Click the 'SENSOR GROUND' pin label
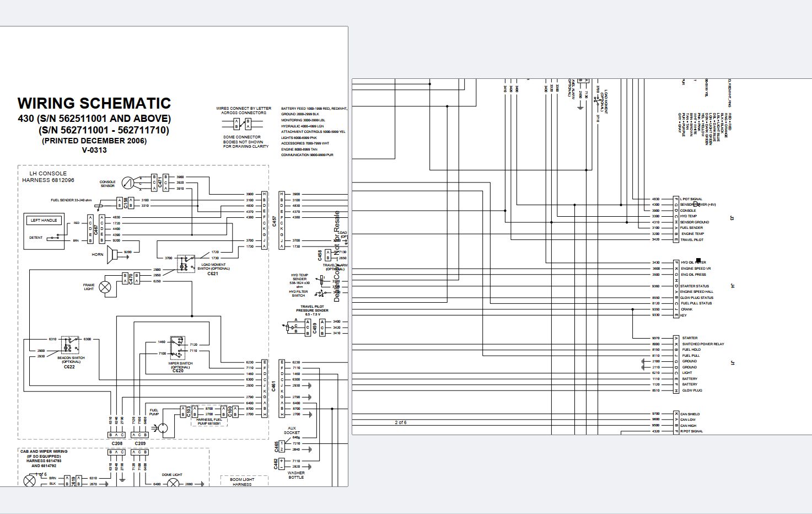812x514 pixels. (x=695, y=222)
